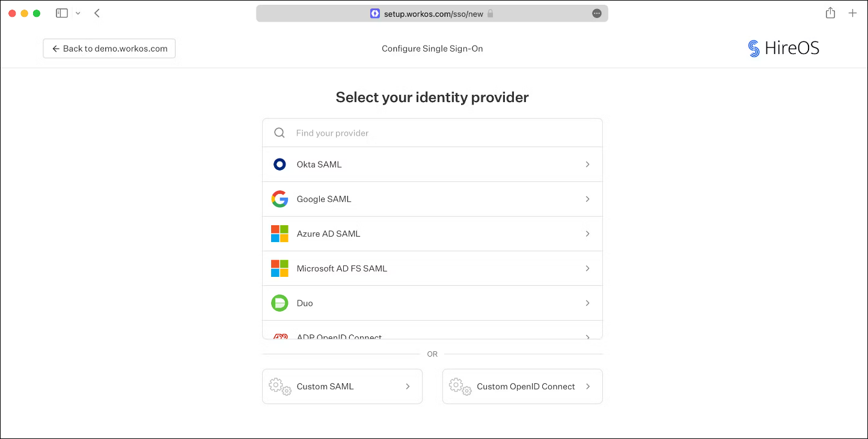Expand Okta SAML row chevron
Image resolution: width=868 pixels, height=439 pixels.
click(x=587, y=165)
